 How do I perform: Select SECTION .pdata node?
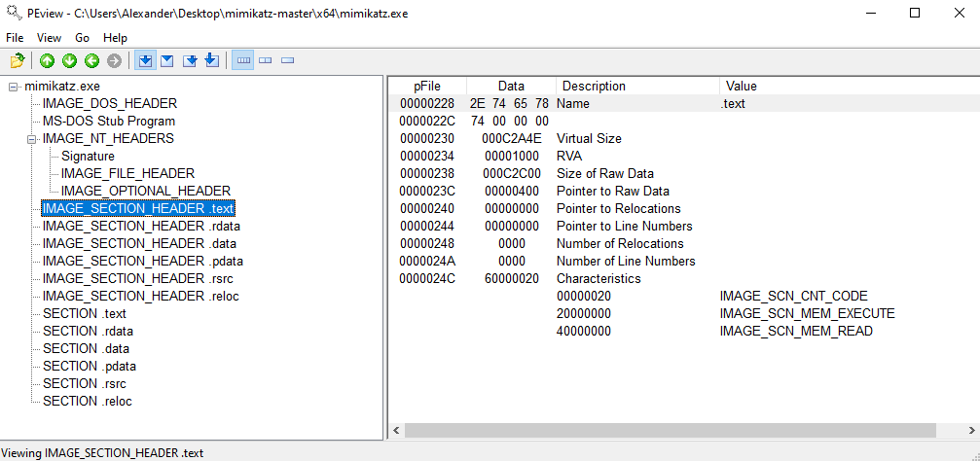90,366
